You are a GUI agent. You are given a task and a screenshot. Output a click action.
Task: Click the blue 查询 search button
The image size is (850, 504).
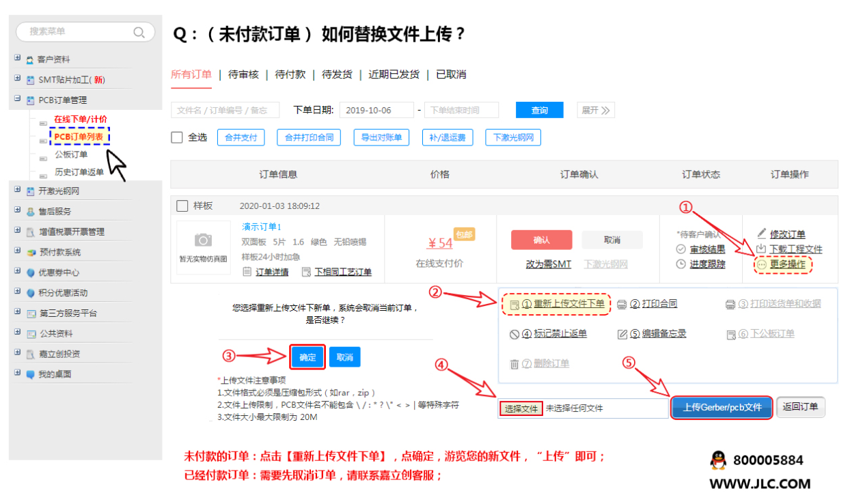(539, 110)
